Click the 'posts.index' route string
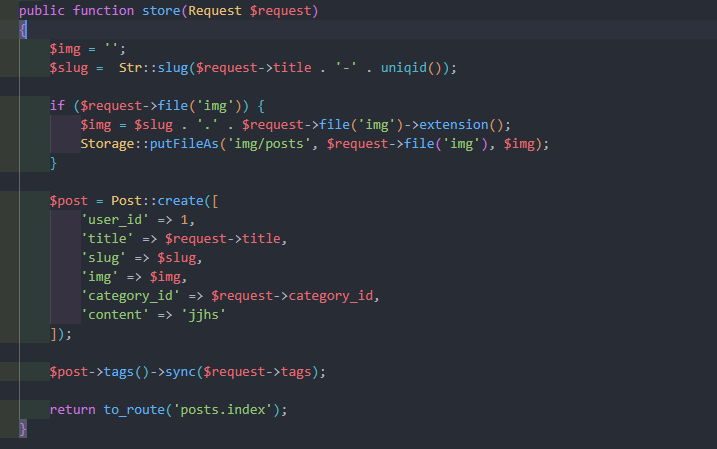 (x=223, y=410)
